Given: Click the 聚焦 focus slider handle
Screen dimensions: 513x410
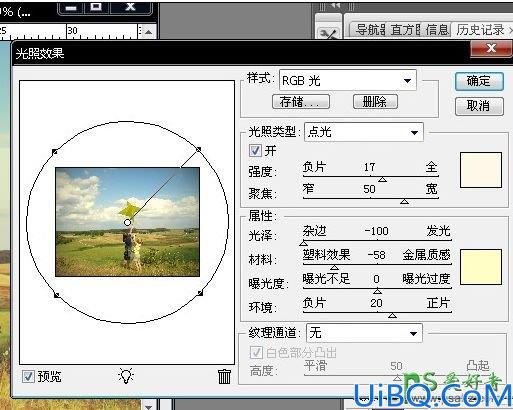Looking at the screenshot, I should [x=404, y=201].
